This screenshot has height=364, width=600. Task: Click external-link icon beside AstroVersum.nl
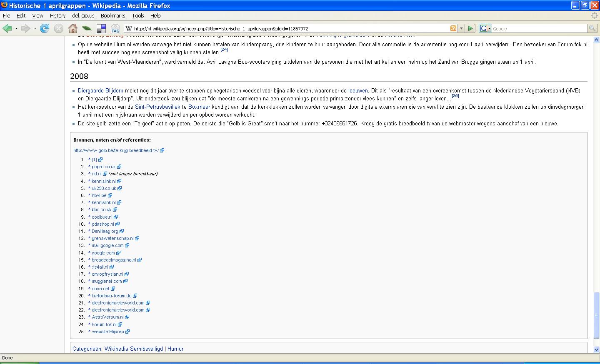pyautogui.click(x=127, y=317)
